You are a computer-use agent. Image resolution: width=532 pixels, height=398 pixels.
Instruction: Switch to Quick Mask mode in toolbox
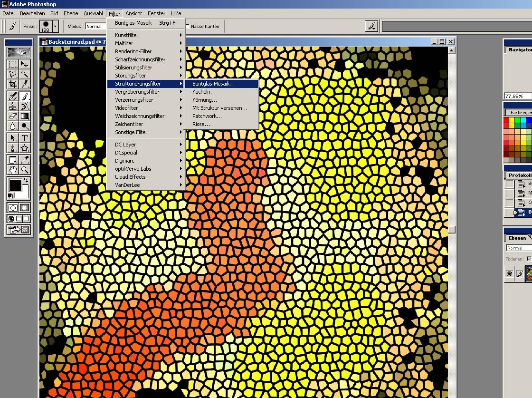(x=24, y=207)
